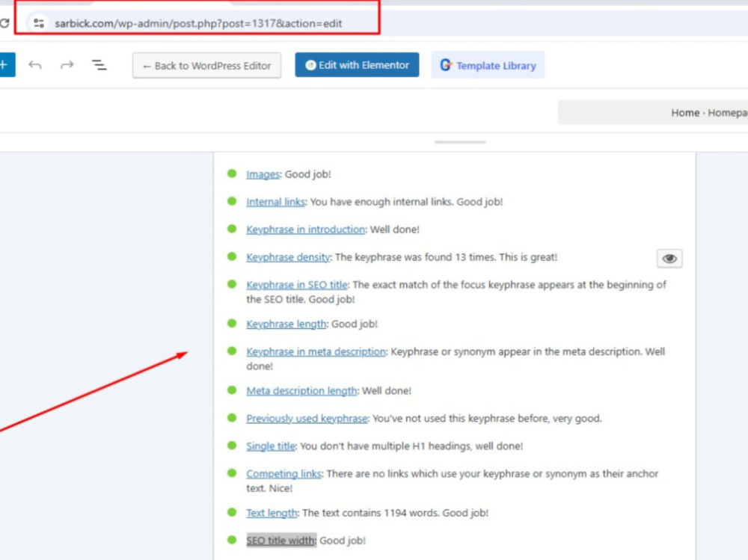Click text 'The keyphrase was found 13 times'
Viewport: 748px width, 560px height.
tap(415, 257)
